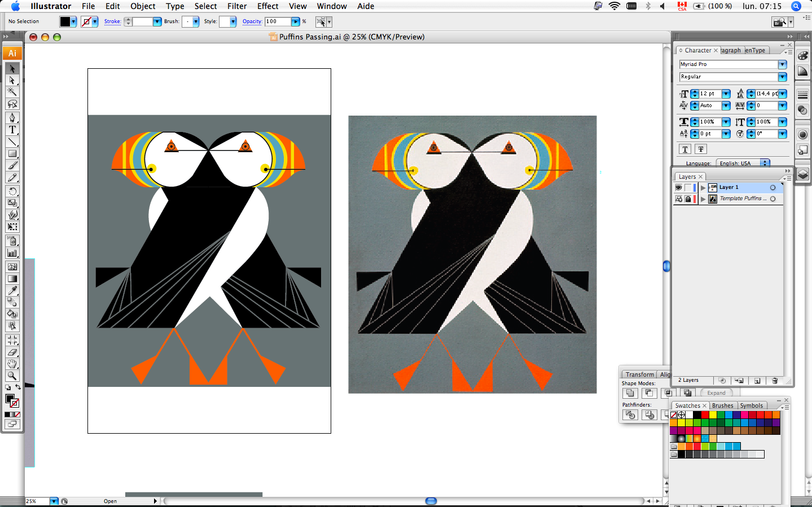
Task: Pick the red swatch in Swatches top row
Action: coord(705,415)
